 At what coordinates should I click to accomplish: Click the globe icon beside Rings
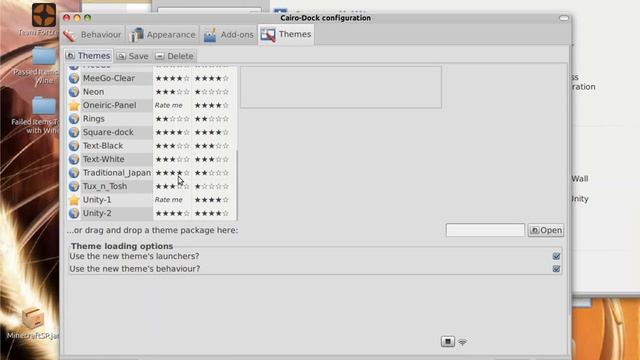[74, 118]
